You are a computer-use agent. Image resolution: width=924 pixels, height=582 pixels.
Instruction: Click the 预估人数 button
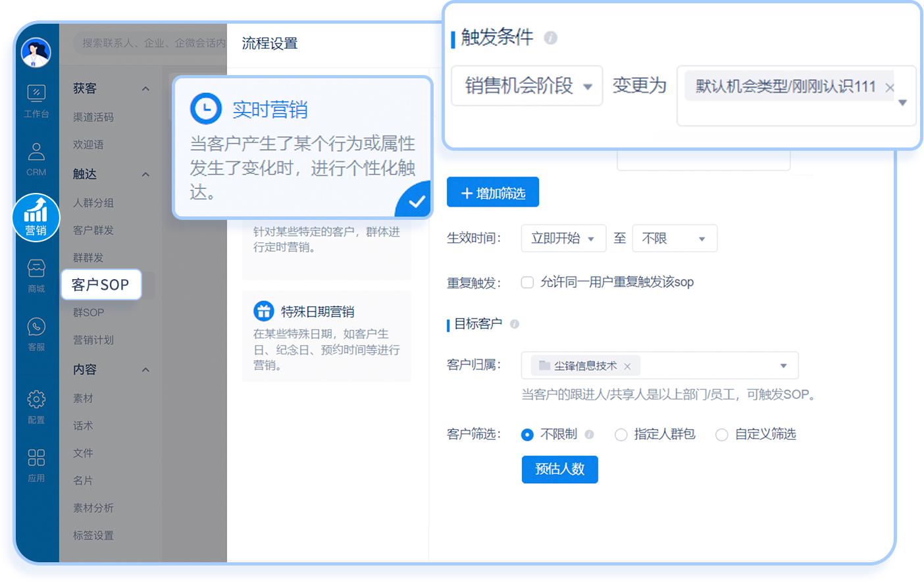[x=559, y=469]
